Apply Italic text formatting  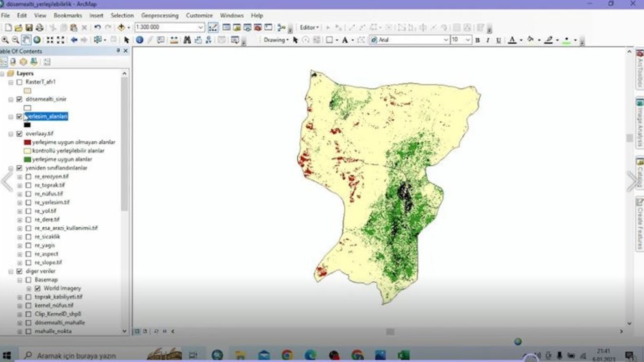point(488,40)
